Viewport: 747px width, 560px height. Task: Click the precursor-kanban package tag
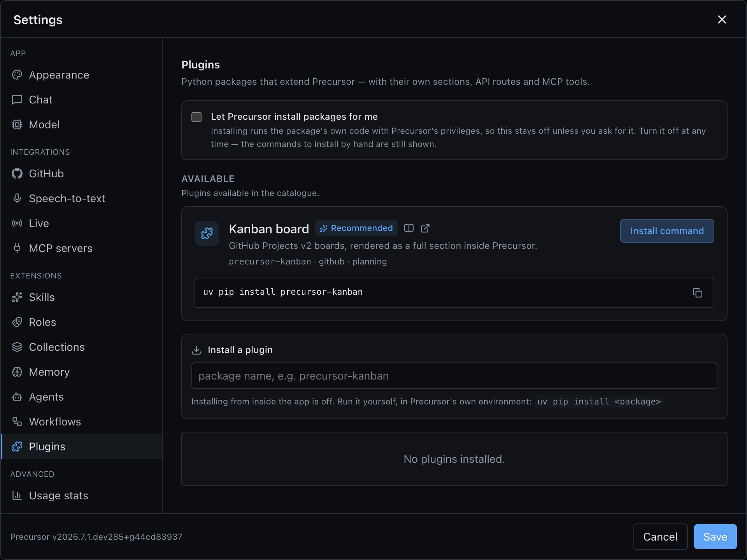(x=270, y=262)
